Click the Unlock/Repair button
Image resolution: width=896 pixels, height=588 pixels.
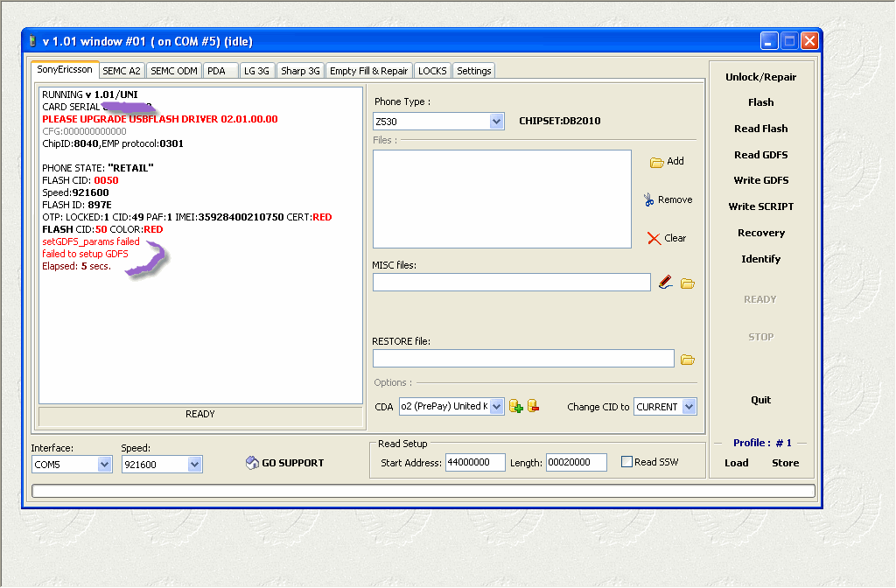pos(760,77)
